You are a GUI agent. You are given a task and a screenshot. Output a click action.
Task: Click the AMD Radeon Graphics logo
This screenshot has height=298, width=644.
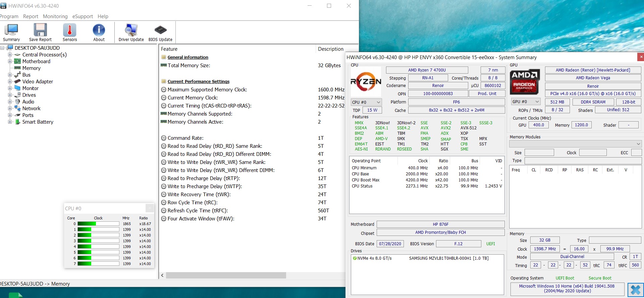coord(524,82)
